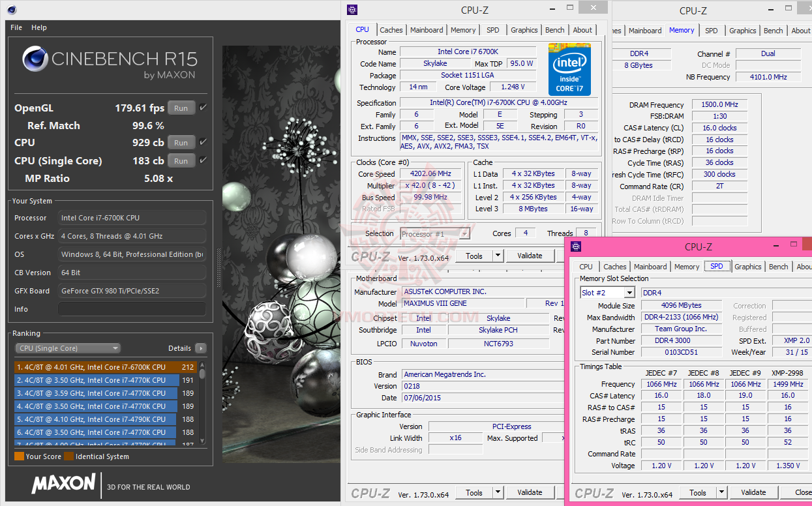The height and width of the screenshot is (506, 812).
Task: Click the CPU-Z icon in the SPD window title bar
Action: click(576, 246)
